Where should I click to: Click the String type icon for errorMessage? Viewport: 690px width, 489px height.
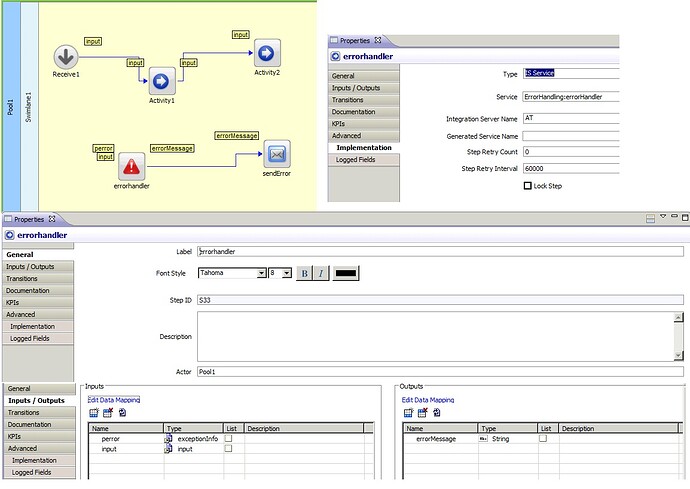coord(483,439)
